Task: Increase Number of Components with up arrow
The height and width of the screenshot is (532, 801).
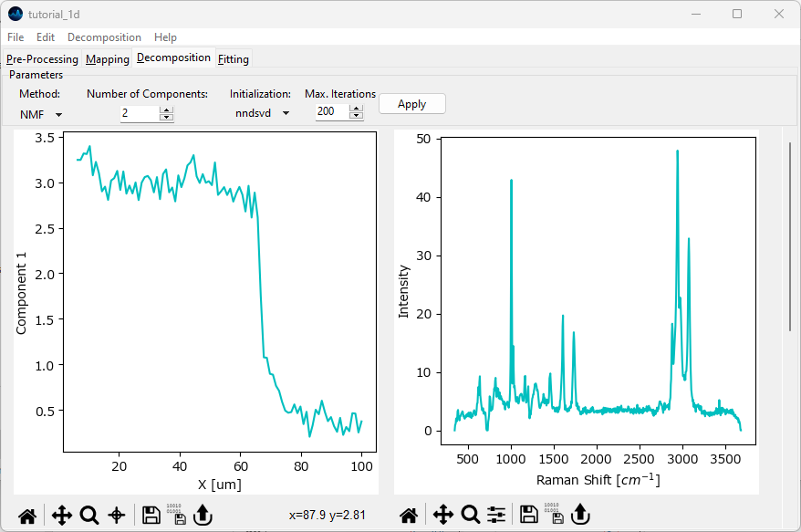Action: click(x=166, y=110)
